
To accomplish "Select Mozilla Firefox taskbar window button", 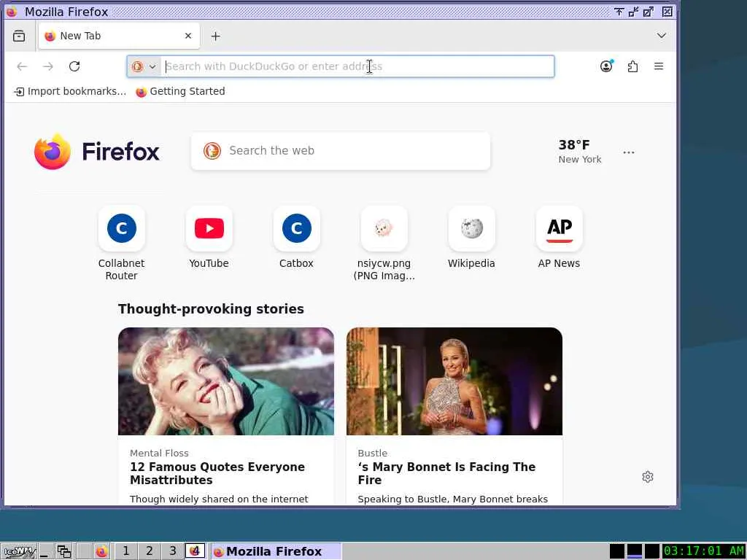I will coord(276,551).
